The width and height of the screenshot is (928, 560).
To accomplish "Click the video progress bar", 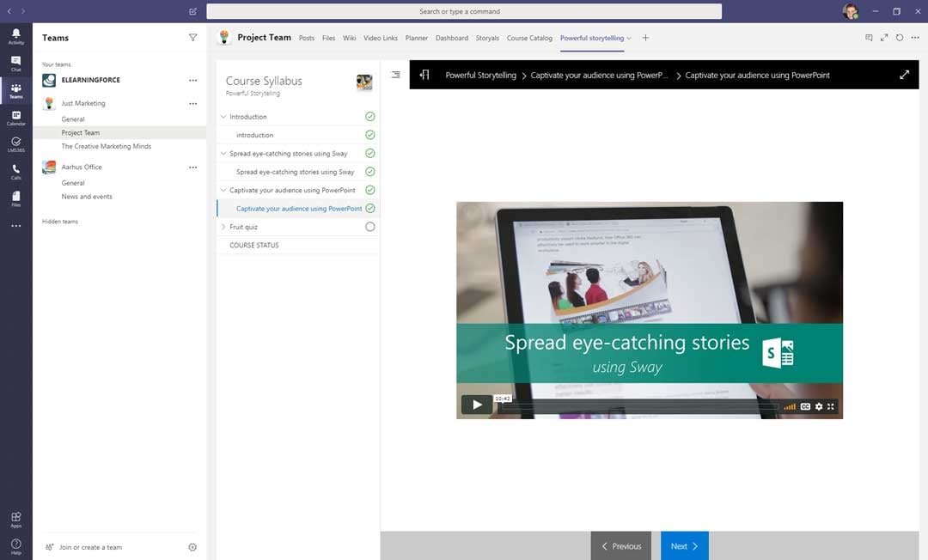I will pos(640,407).
